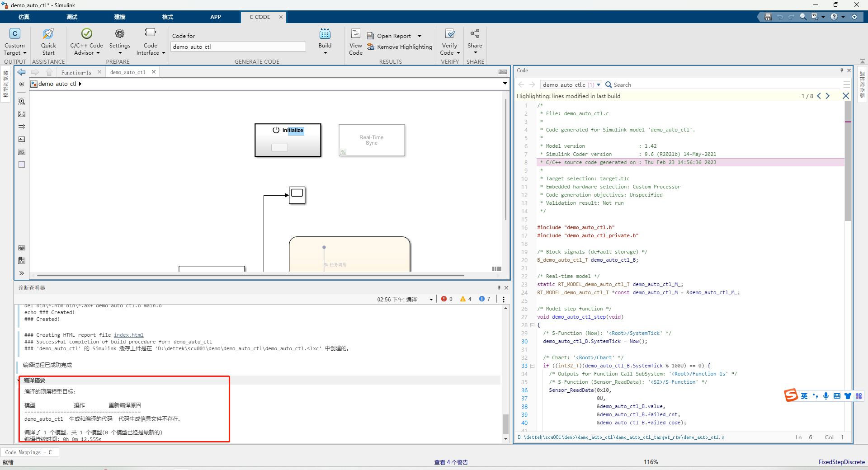
Task: Navigate back in the model canvas
Action: click(x=21, y=72)
